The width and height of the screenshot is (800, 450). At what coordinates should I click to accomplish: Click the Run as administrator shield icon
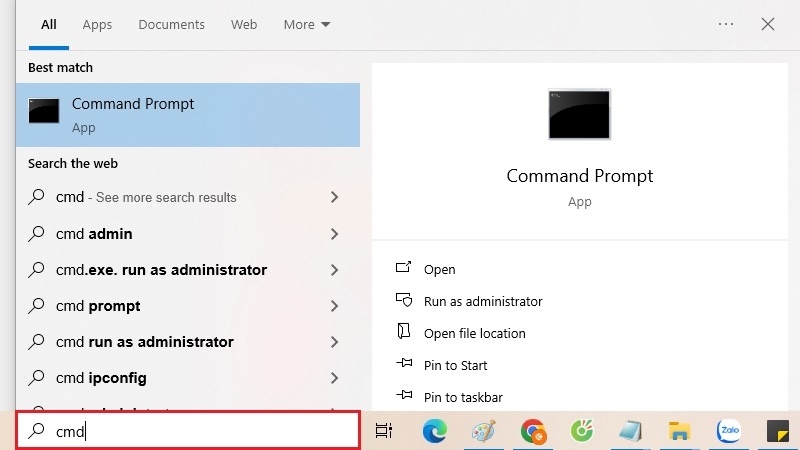tap(404, 300)
